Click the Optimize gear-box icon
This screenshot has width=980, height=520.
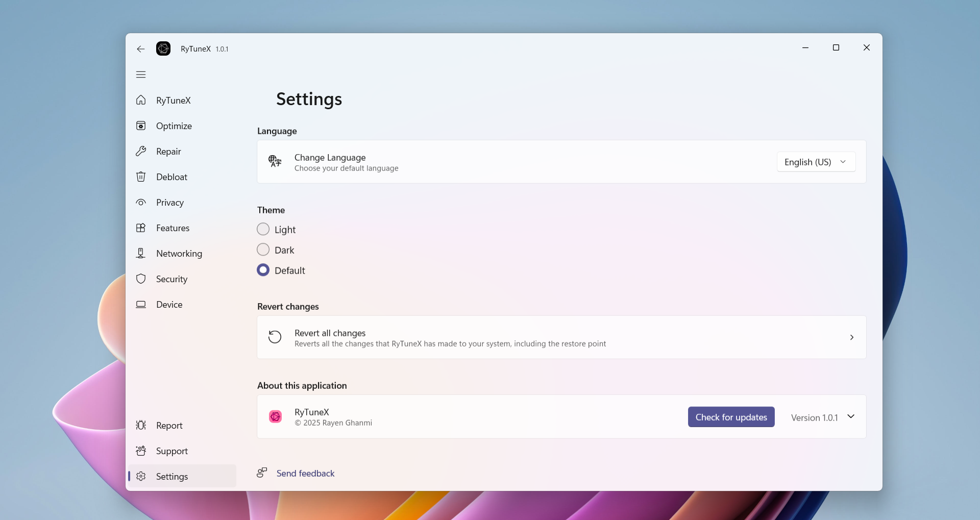coord(141,126)
